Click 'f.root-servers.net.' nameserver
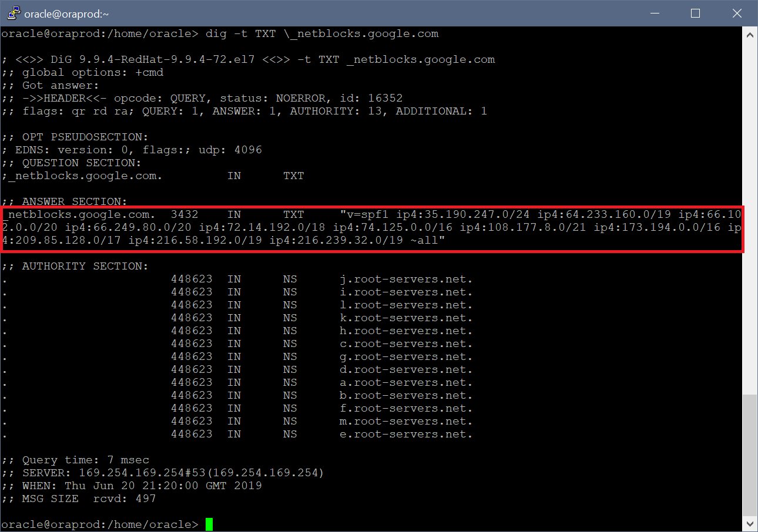This screenshot has width=758, height=532. tap(407, 408)
